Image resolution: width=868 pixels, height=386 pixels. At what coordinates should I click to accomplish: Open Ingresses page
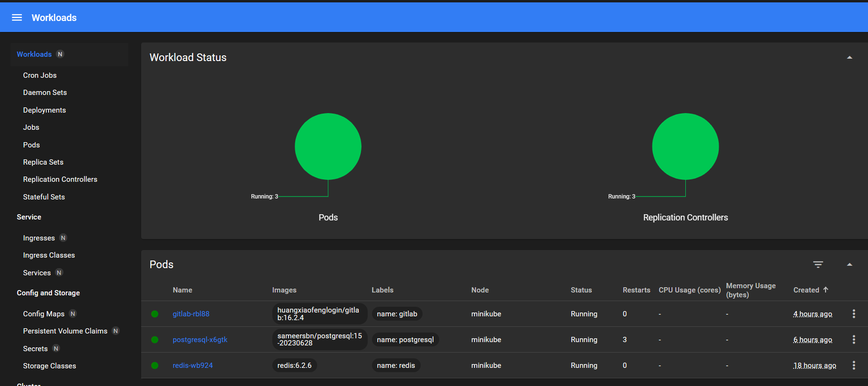tap(39, 238)
